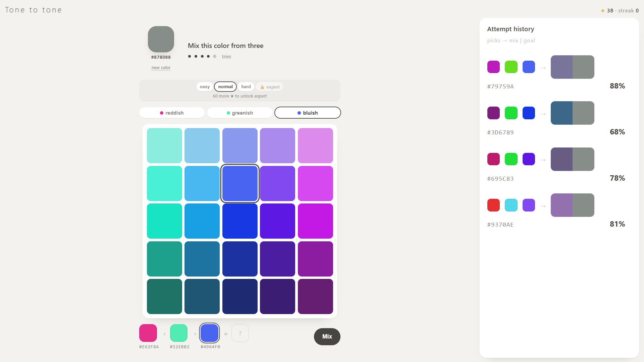Click the gray target color #878D88 swatch
Viewport: 644px width, 362px height.
(x=161, y=39)
